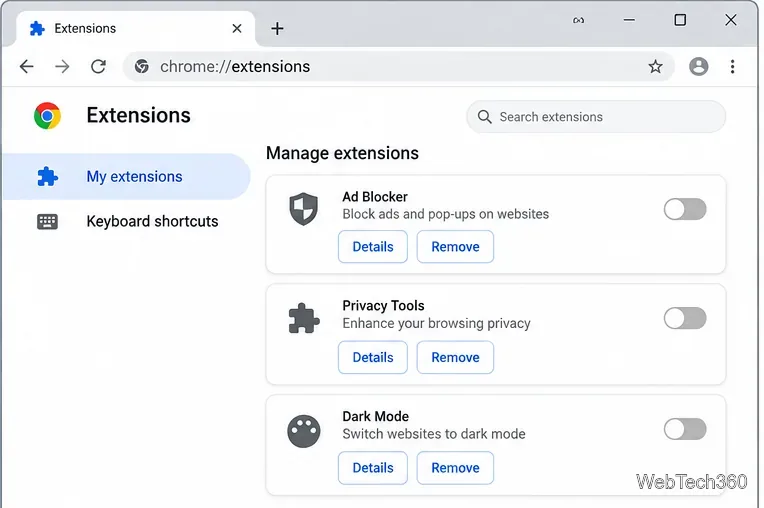This screenshot has height=508, width=764.
Task: Click the Chrome site info icon in address bar
Action: (x=142, y=66)
